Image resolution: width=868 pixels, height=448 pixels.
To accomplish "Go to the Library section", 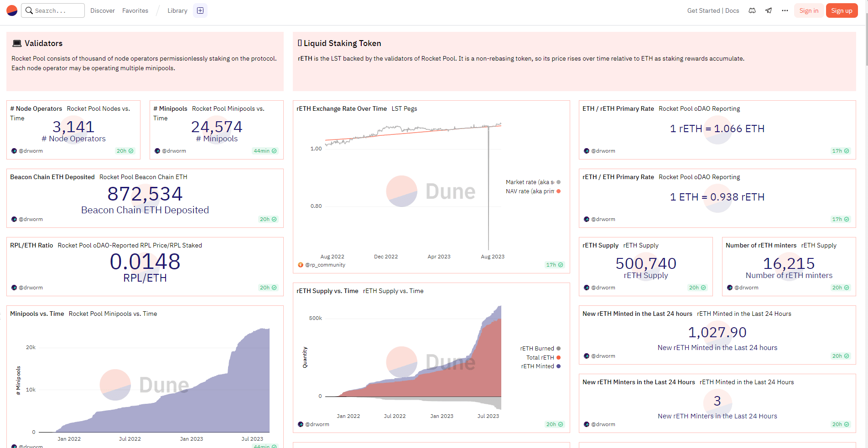I will tap(177, 10).
